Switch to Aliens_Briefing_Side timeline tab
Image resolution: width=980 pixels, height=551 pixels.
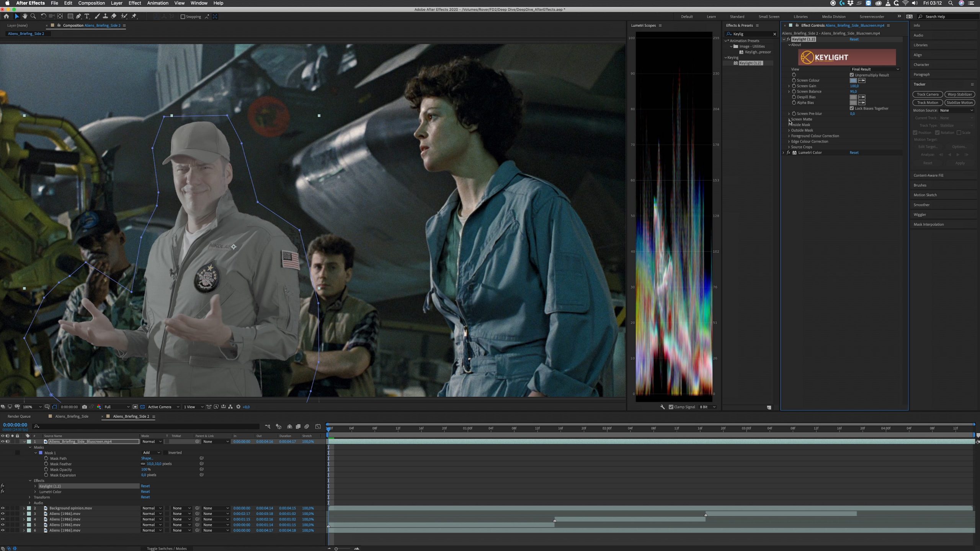(72, 416)
